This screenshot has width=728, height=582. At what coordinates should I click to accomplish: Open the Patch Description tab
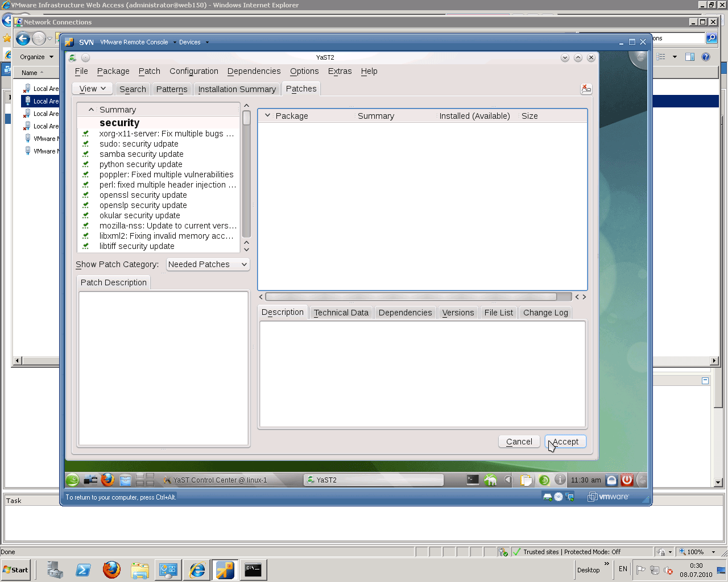coord(114,282)
